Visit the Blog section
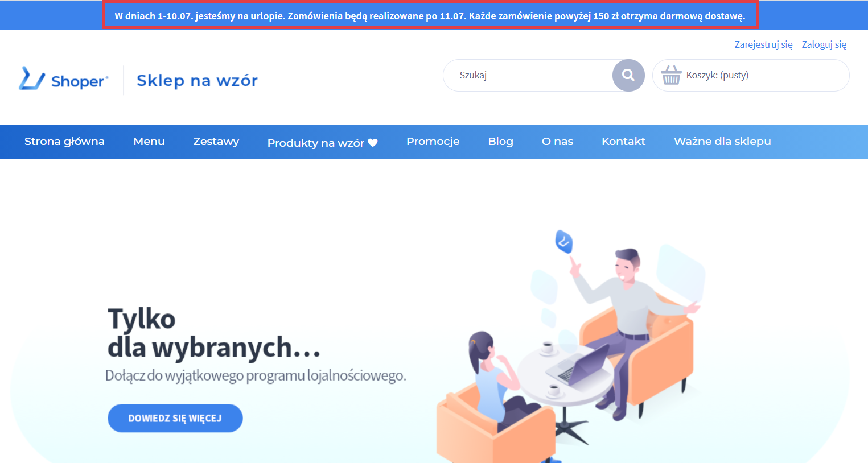 pos(501,142)
